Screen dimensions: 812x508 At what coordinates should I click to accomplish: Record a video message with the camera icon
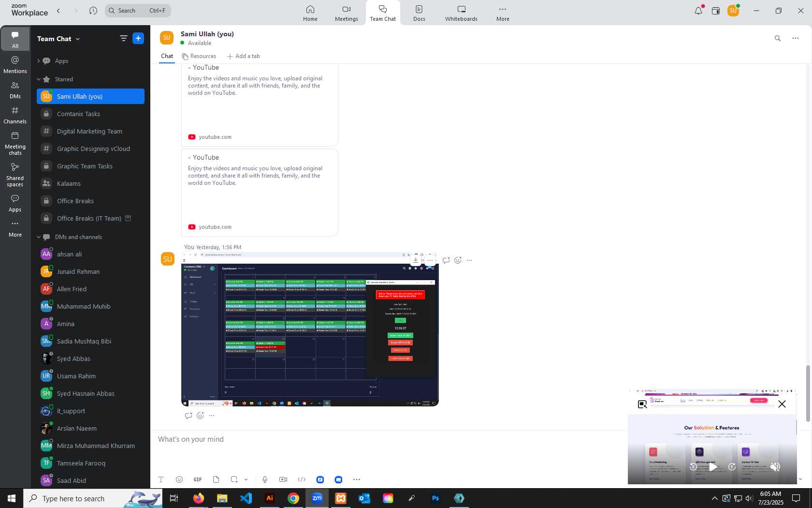[283, 479]
